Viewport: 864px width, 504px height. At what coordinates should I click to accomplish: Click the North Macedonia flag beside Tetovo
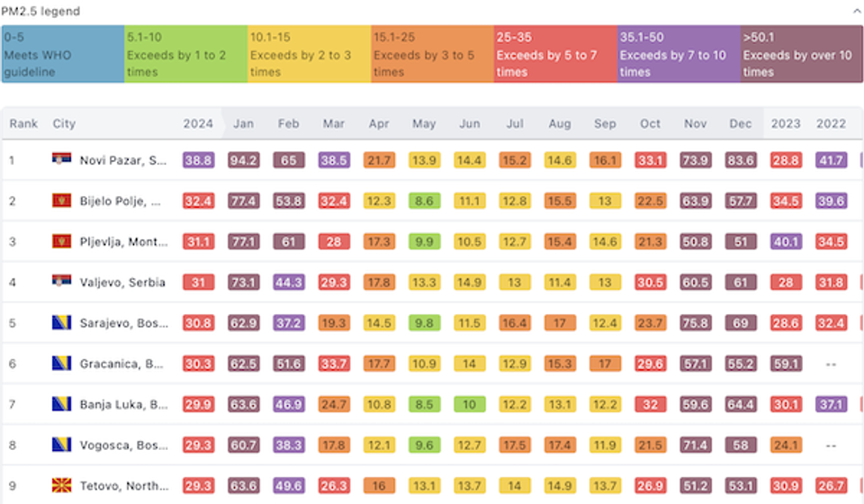click(x=61, y=485)
